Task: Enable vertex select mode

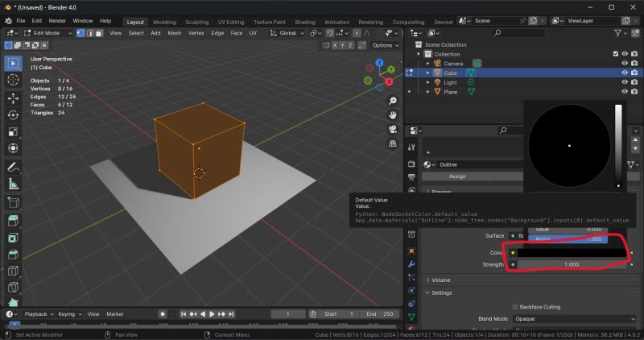Action: pos(80,33)
